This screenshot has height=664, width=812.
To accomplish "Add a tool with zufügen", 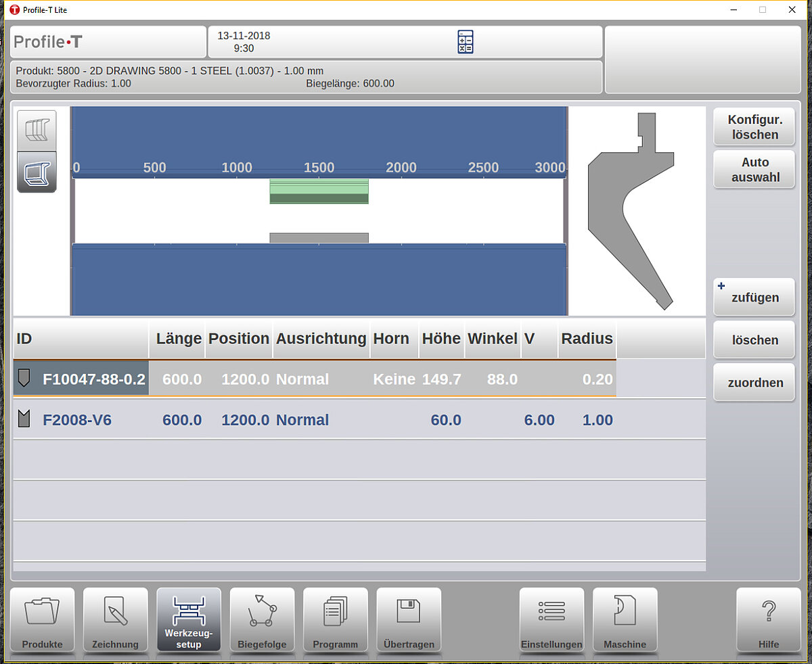I will 754,298.
